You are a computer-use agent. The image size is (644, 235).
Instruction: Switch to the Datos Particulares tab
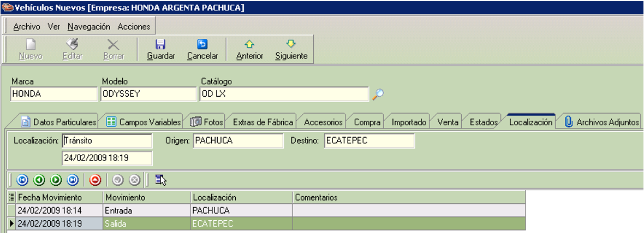click(x=59, y=122)
